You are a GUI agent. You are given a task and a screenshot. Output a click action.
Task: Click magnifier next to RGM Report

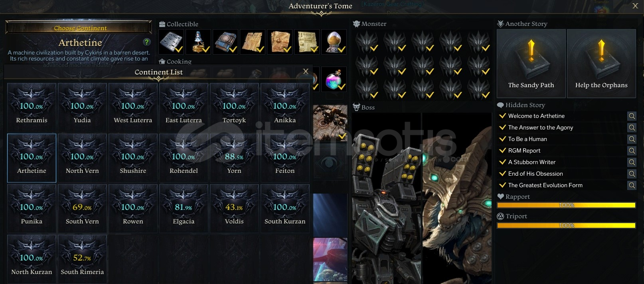632,151
